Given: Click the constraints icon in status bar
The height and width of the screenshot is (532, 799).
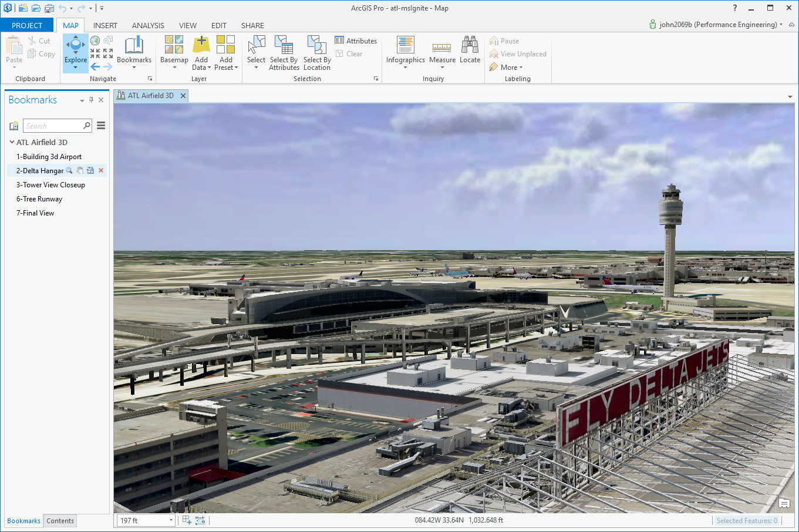Looking at the screenshot, I should 200,520.
